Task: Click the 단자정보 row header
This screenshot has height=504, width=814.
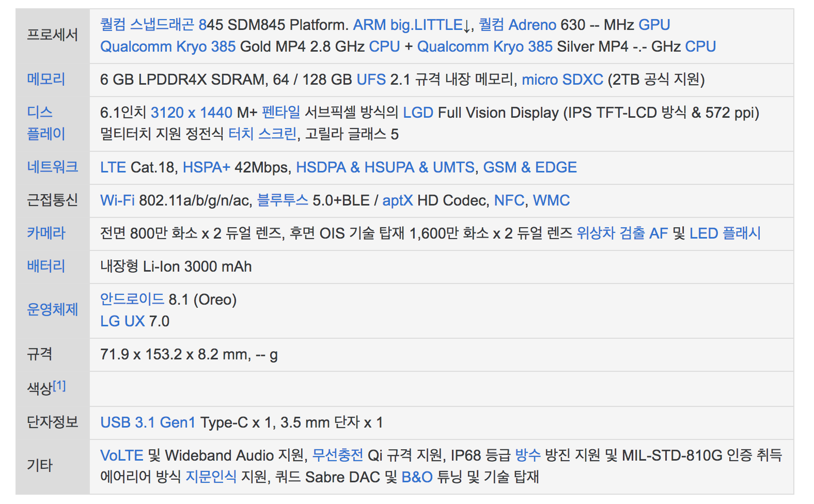Action: (x=52, y=422)
